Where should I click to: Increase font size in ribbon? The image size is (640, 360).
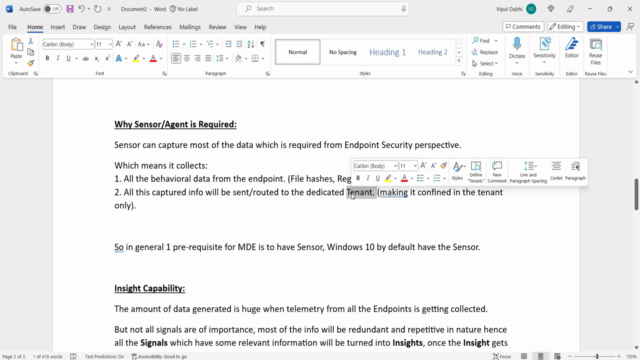point(119,44)
